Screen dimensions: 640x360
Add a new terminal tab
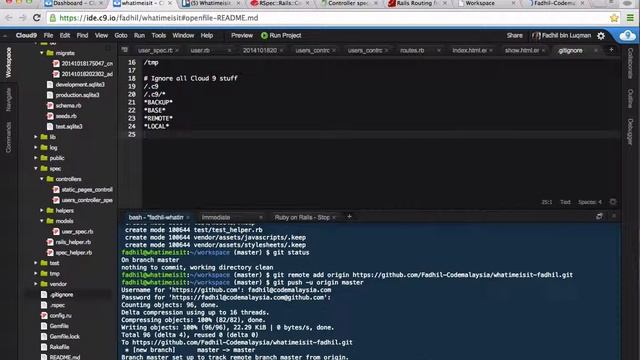click(349, 217)
